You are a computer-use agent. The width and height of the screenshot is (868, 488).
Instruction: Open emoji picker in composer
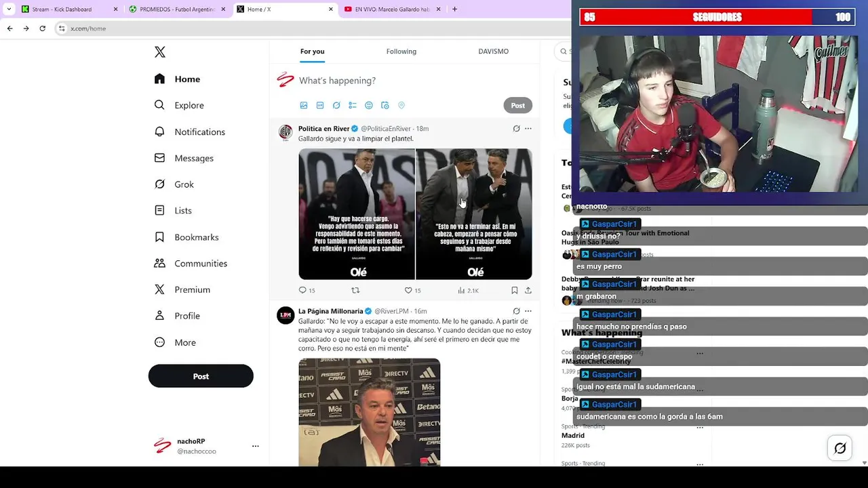point(369,105)
